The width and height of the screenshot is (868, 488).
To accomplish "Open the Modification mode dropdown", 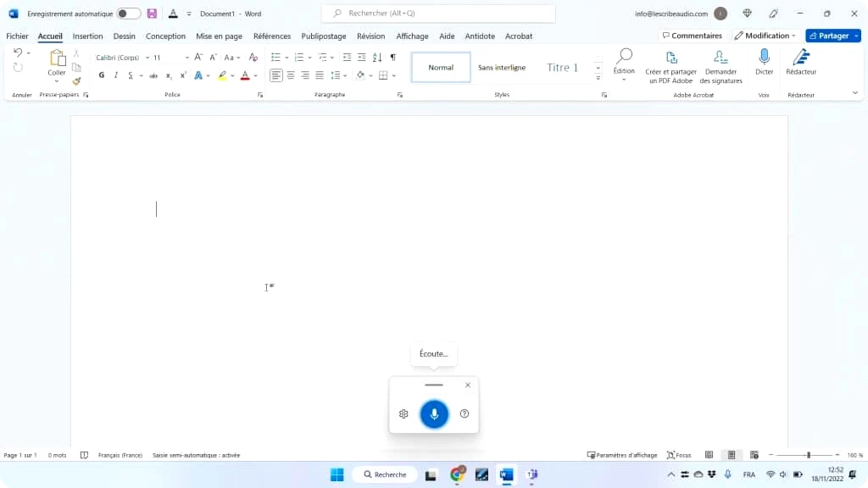I will (765, 36).
